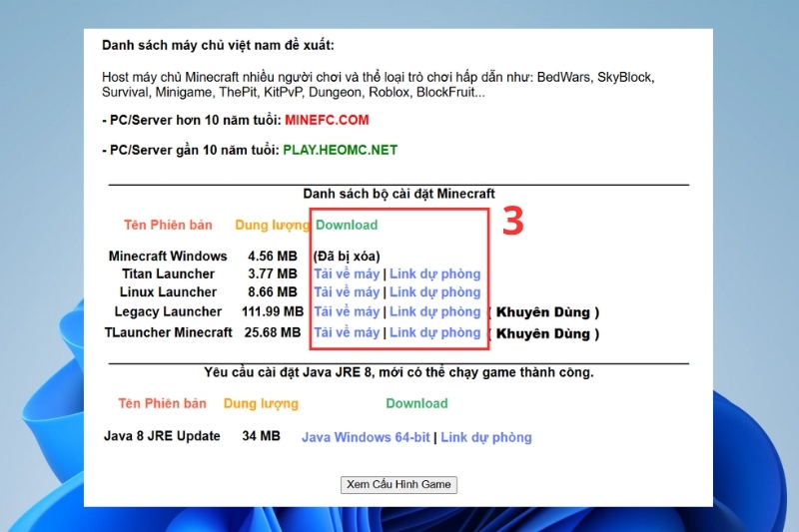Click the '3.77 MB' size value
The width and height of the screenshot is (799, 532).
click(273, 273)
